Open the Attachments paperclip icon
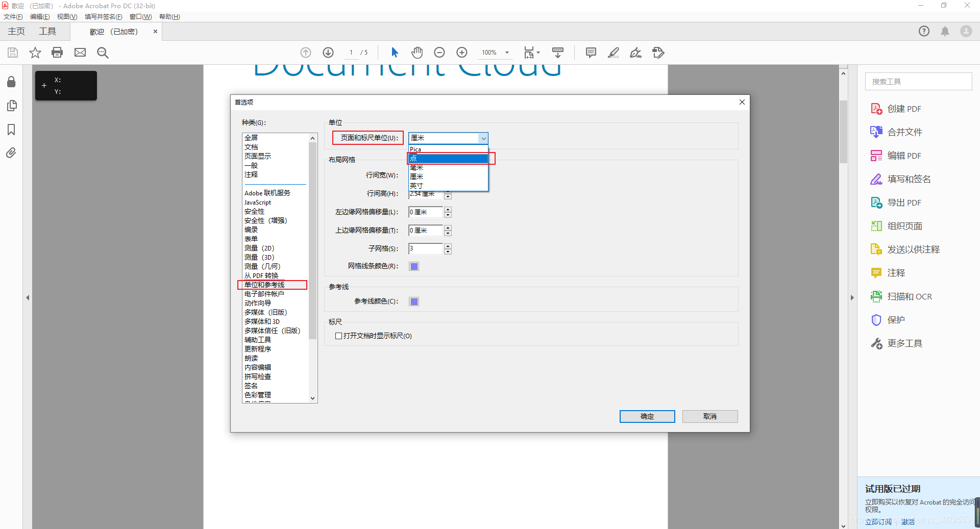The height and width of the screenshot is (529, 980). tap(11, 153)
